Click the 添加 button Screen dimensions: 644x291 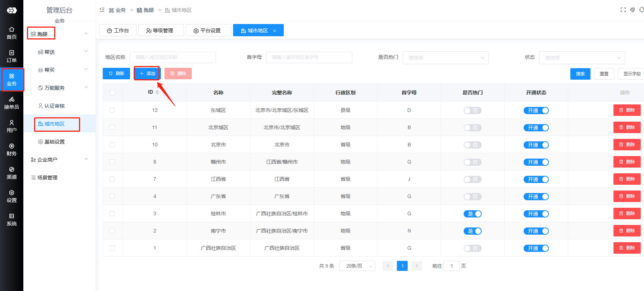[x=147, y=74]
